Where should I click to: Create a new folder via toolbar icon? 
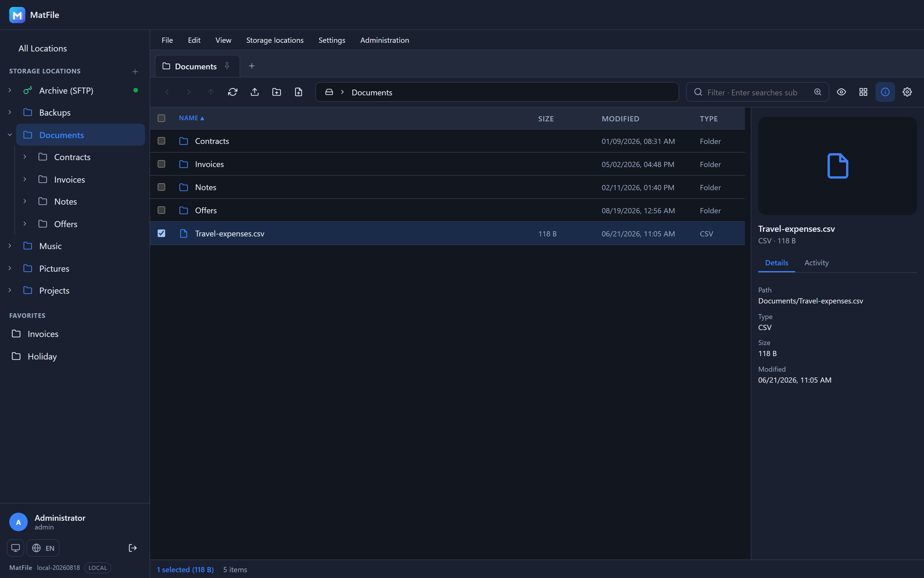[276, 92]
